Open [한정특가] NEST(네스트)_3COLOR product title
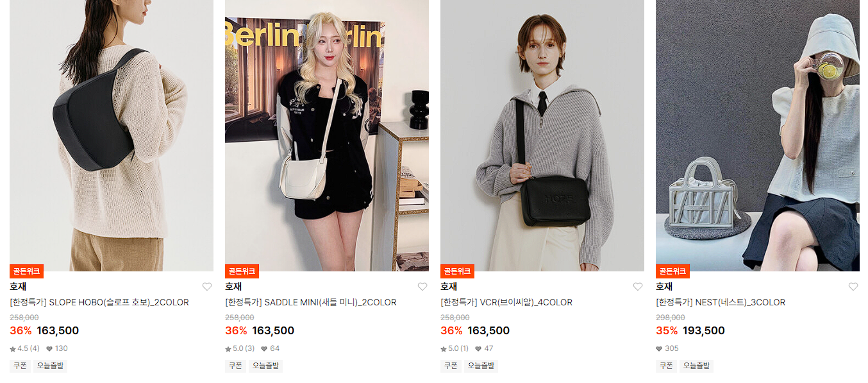The height and width of the screenshot is (383, 868). pyautogui.click(x=721, y=302)
